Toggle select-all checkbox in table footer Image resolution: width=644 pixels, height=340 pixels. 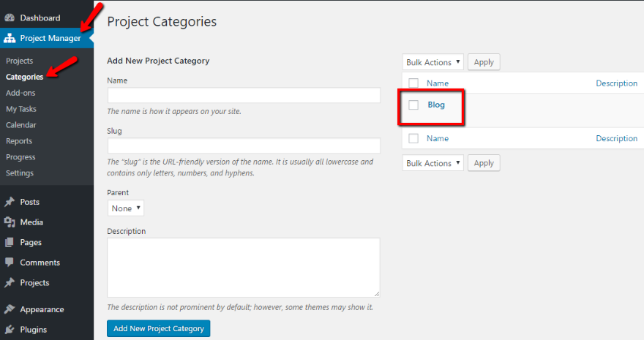pos(413,138)
